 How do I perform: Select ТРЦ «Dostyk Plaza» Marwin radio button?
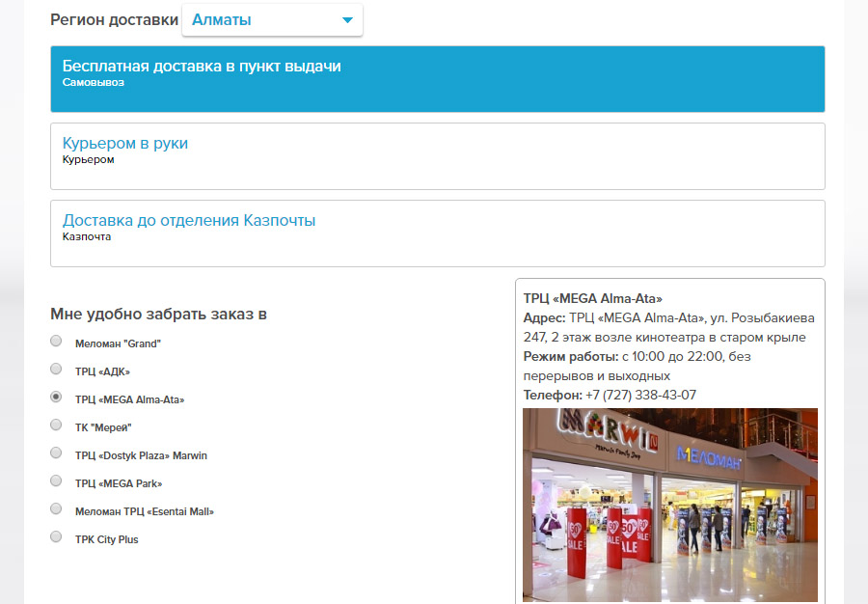[56, 453]
